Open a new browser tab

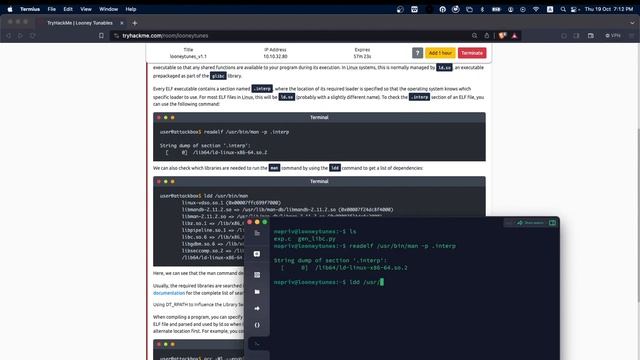pyautogui.click(x=134, y=23)
